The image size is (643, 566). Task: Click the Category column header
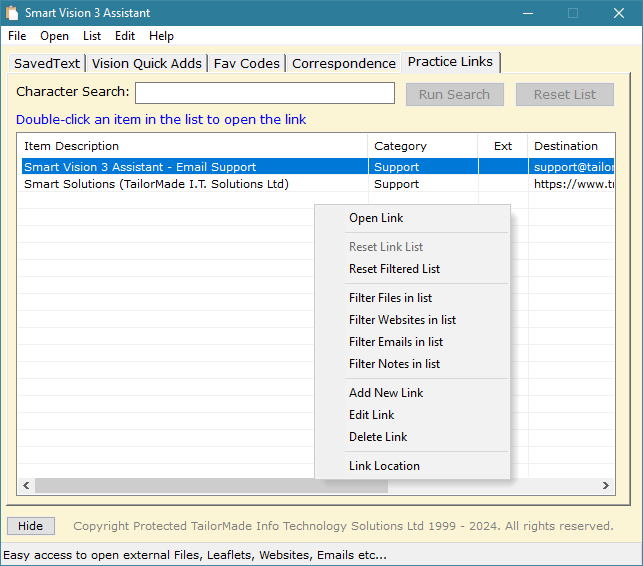(423, 146)
